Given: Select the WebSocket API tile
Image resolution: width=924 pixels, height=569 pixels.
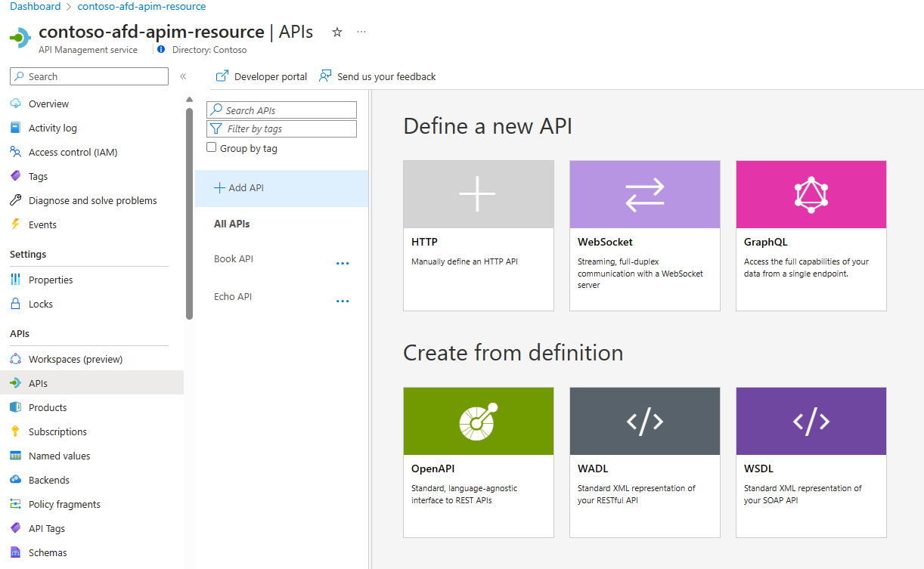Looking at the screenshot, I should click(x=643, y=234).
